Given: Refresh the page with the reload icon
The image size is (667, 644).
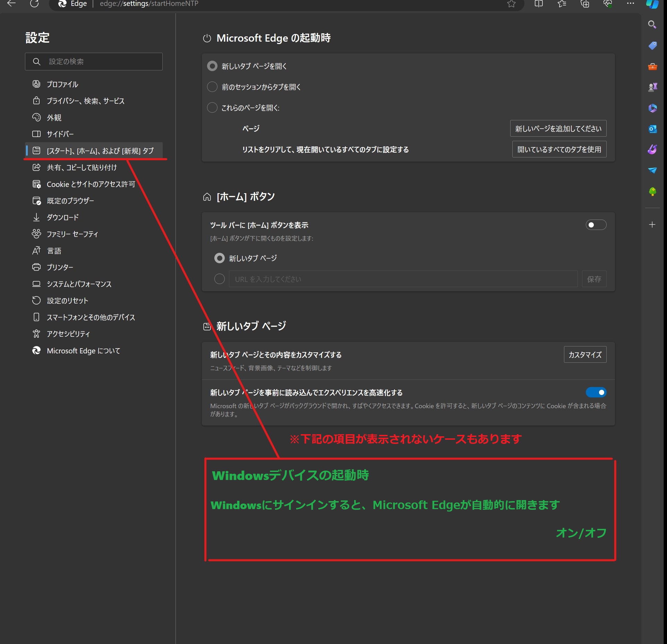Looking at the screenshot, I should click(x=34, y=4).
